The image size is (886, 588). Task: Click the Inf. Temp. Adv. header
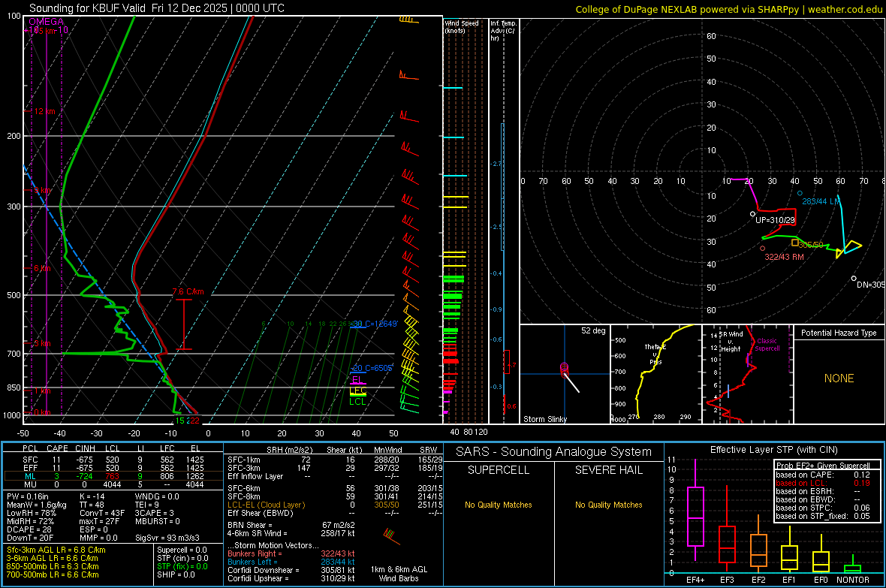click(503, 31)
